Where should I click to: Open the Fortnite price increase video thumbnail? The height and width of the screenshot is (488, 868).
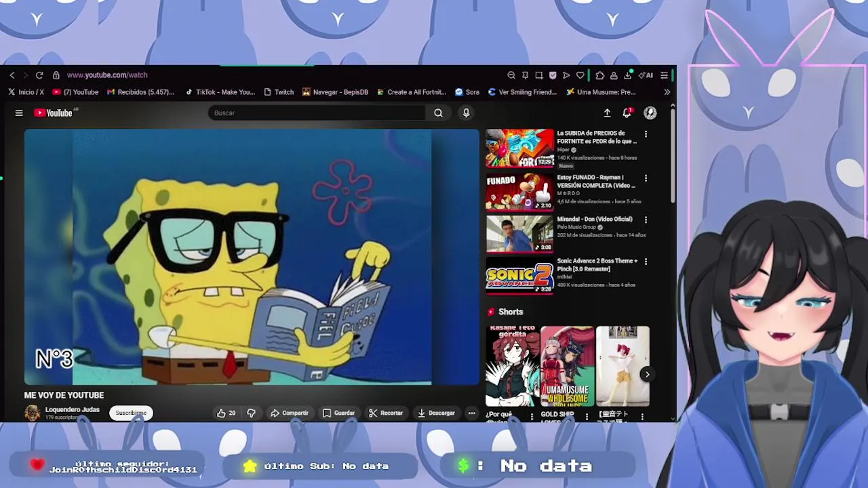(519, 148)
